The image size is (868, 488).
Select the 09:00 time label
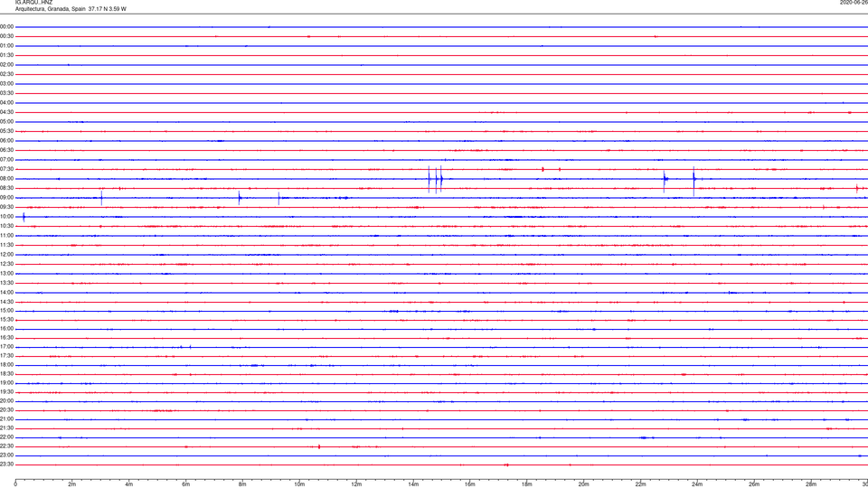(6, 198)
